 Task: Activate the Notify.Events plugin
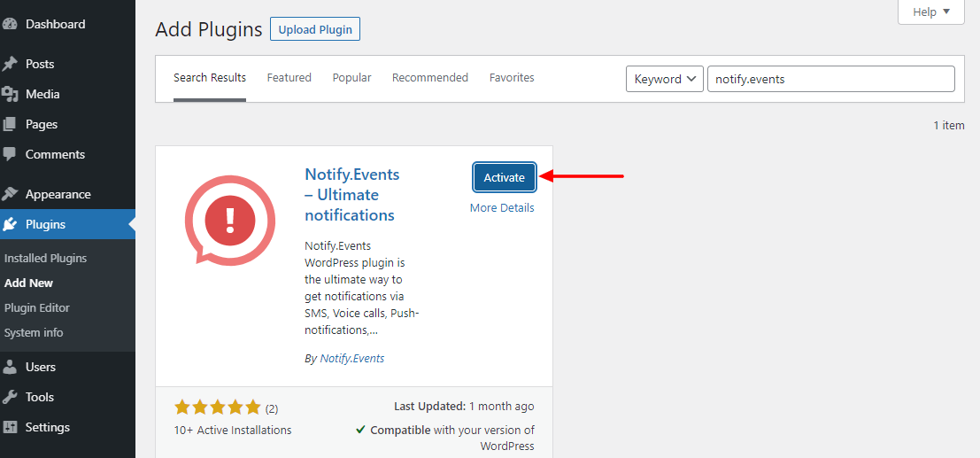pyautogui.click(x=505, y=178)
